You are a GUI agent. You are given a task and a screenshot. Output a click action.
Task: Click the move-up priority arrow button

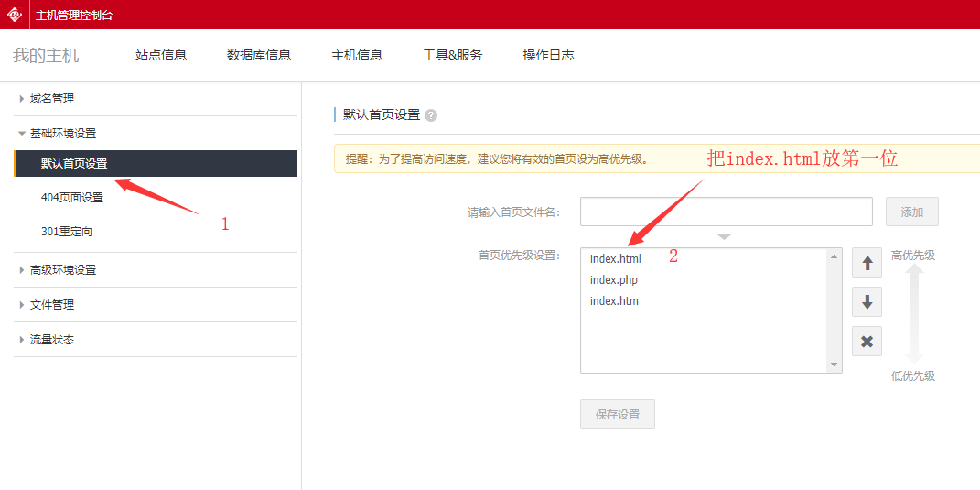(x=867, y=263)
